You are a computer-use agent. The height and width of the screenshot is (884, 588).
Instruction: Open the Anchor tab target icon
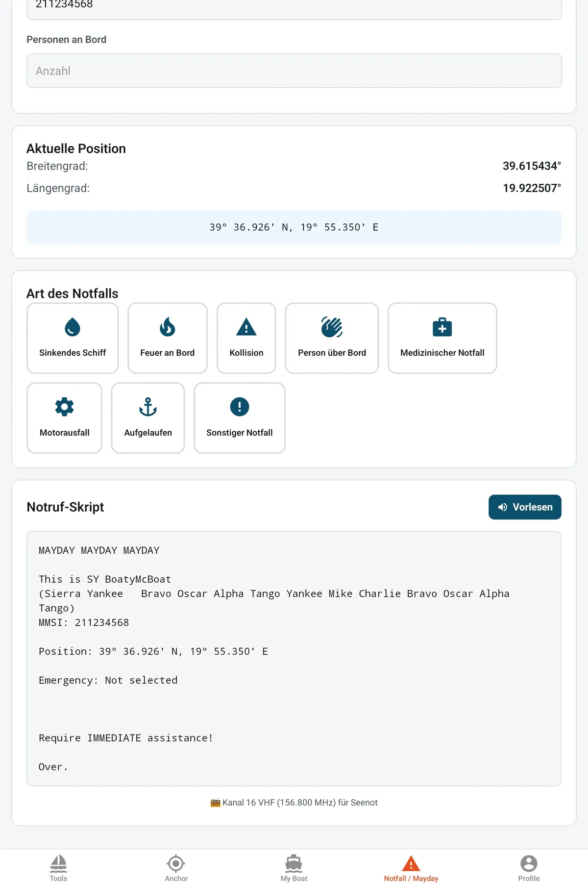176,863
